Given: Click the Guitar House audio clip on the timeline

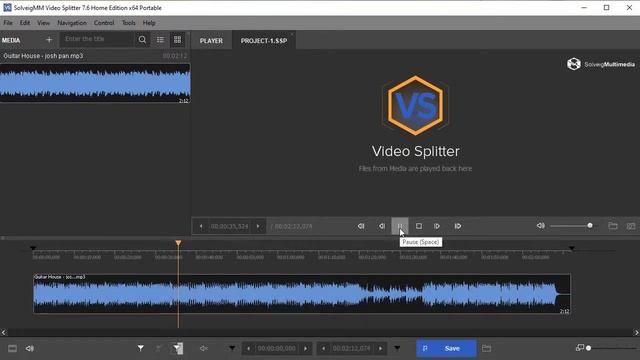Looking at the screenshot, I should [302, 293].
